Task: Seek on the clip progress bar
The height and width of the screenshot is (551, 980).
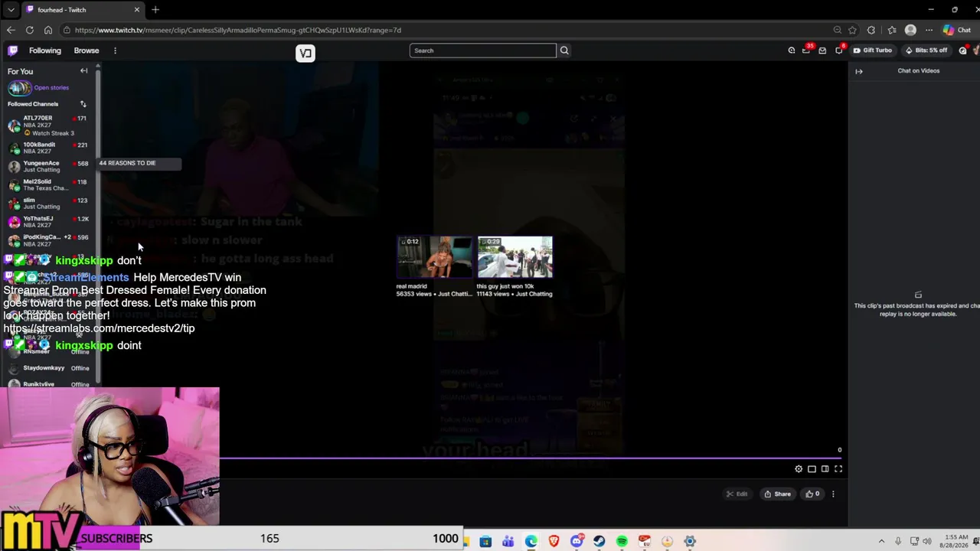Action: (531, 458)
